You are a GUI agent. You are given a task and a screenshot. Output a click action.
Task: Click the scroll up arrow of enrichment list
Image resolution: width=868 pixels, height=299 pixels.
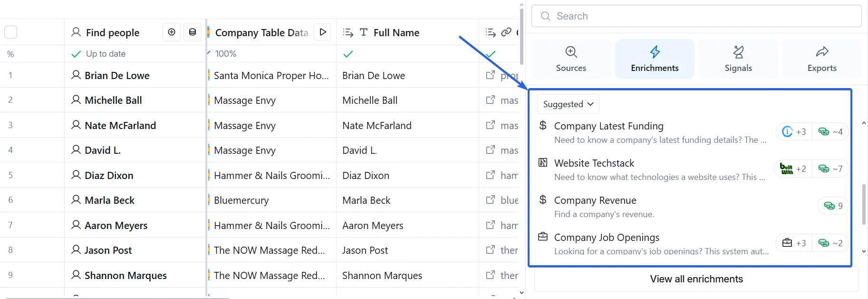tap(864, 123)
